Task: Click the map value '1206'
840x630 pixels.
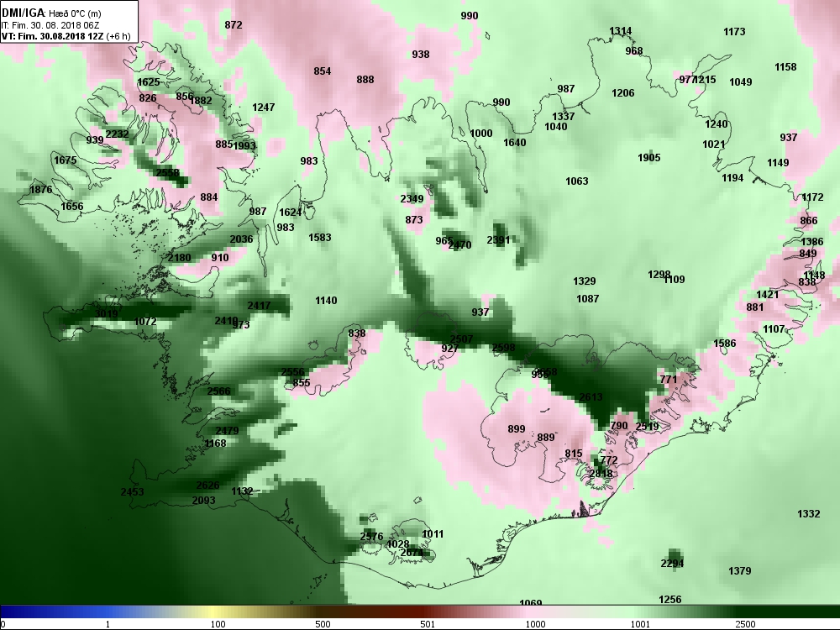Action: 623,93
